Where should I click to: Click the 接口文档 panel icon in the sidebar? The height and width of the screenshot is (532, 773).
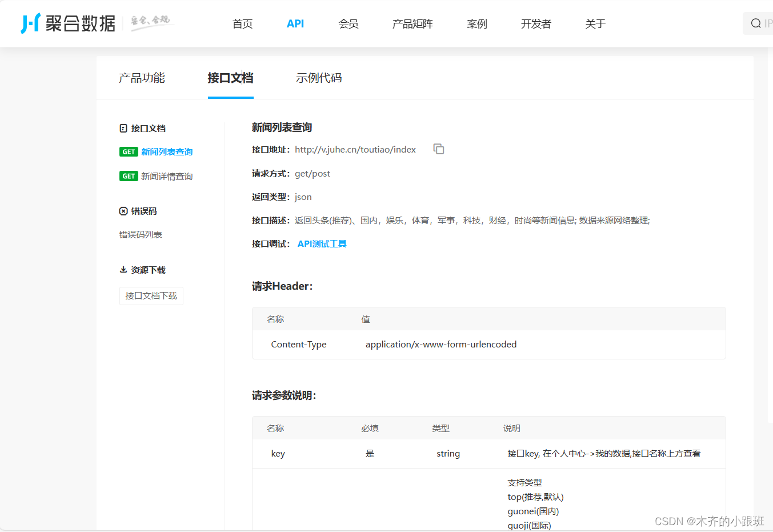tap(124, 128)
